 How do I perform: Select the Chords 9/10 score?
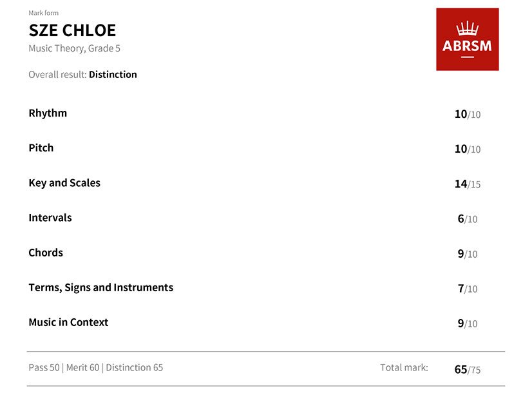tap(468, 254)
